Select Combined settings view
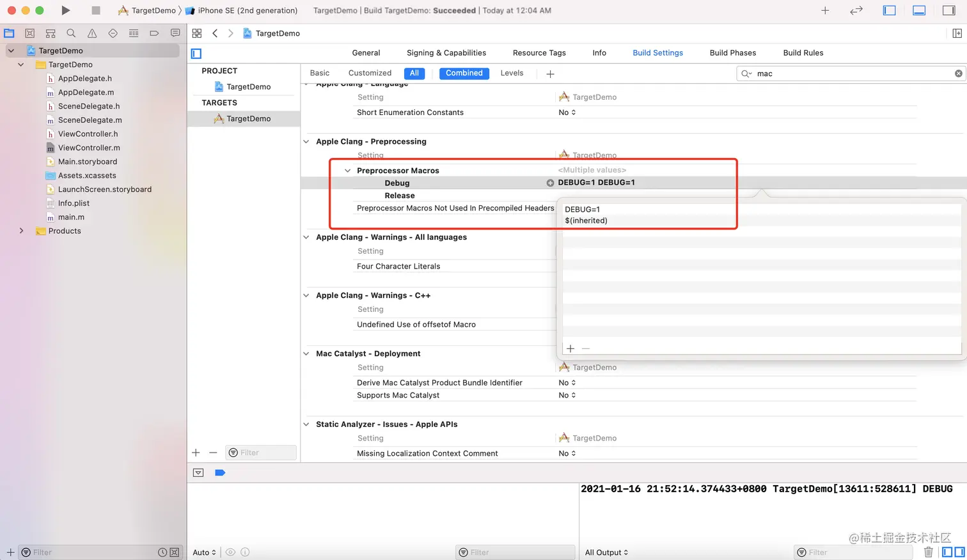 [464, 73]
